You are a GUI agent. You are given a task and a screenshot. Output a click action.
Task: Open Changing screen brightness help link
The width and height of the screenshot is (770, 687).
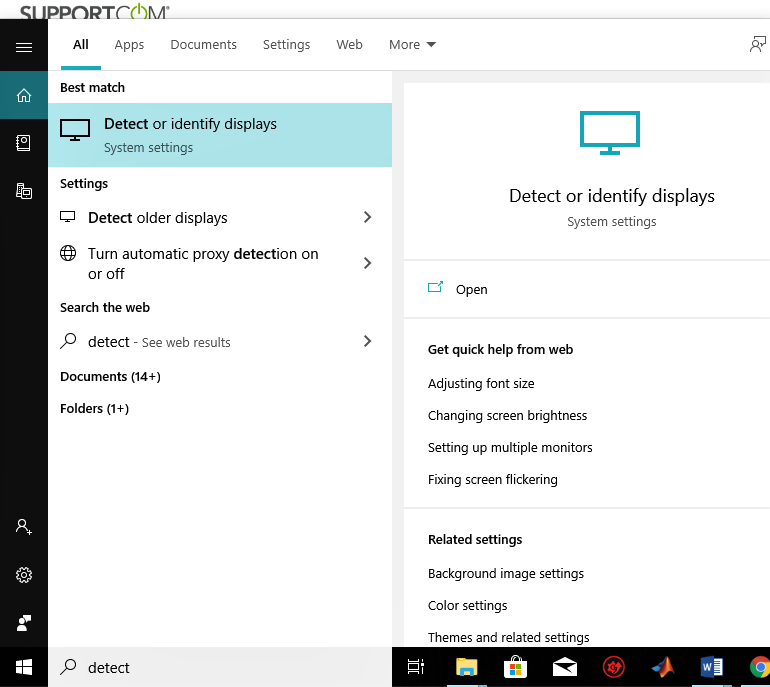507,415
